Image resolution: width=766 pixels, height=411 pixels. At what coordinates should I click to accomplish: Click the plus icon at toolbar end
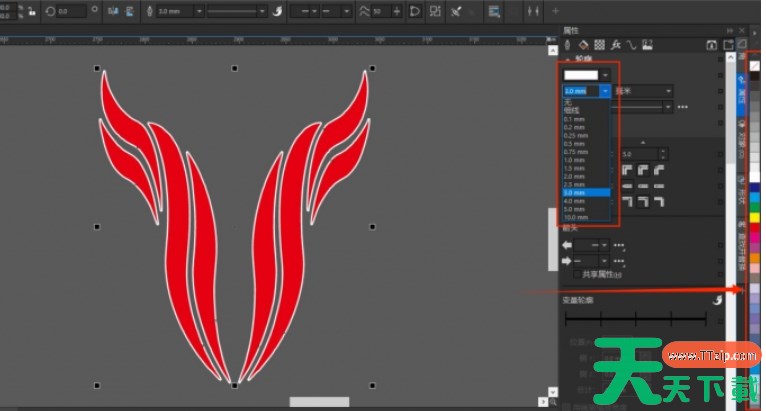556,11
